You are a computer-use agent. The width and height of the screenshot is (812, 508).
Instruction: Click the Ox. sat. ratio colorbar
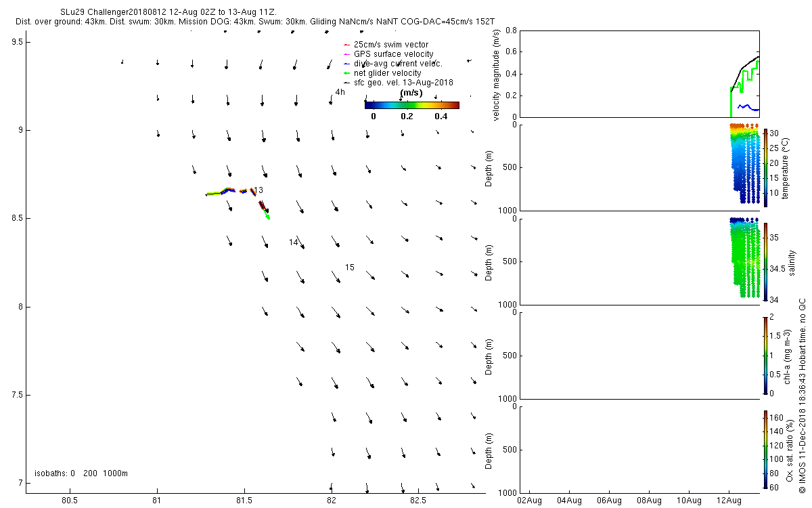(x=765, y=449)
